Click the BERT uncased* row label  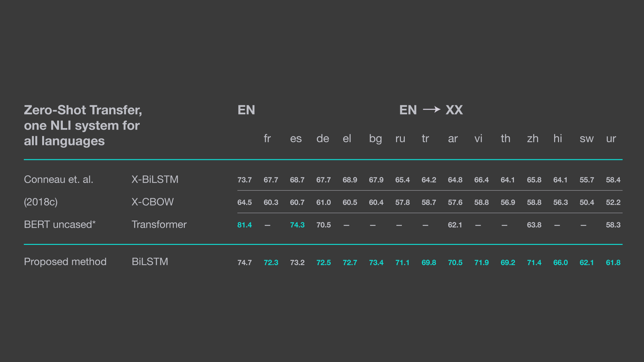coord(60,224)
